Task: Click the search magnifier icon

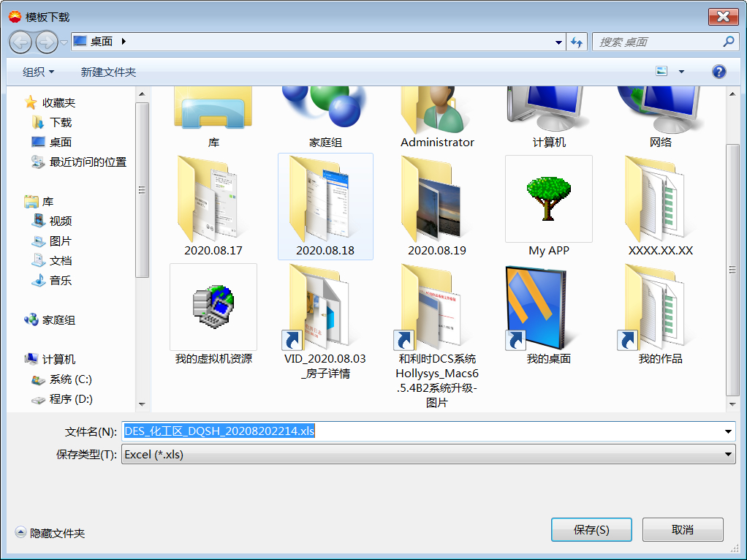Action: [x=729, y=42]
